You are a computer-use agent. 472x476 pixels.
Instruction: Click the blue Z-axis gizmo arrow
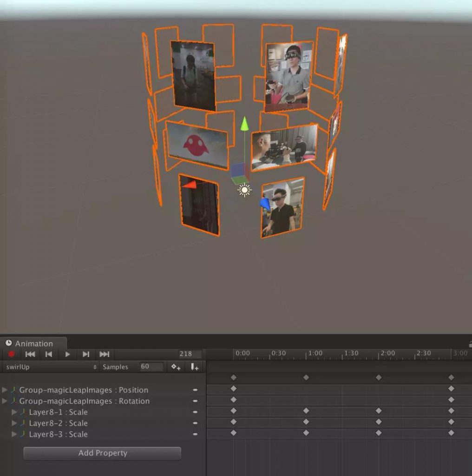pos(265,204)
